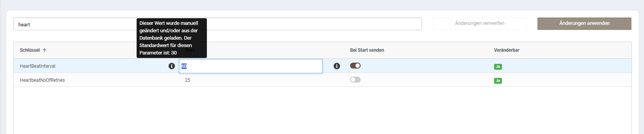The width and height of the screenshot is (644, 134).
Task: Click the Änderungen verwerfen button
Action: coord(479,24)
